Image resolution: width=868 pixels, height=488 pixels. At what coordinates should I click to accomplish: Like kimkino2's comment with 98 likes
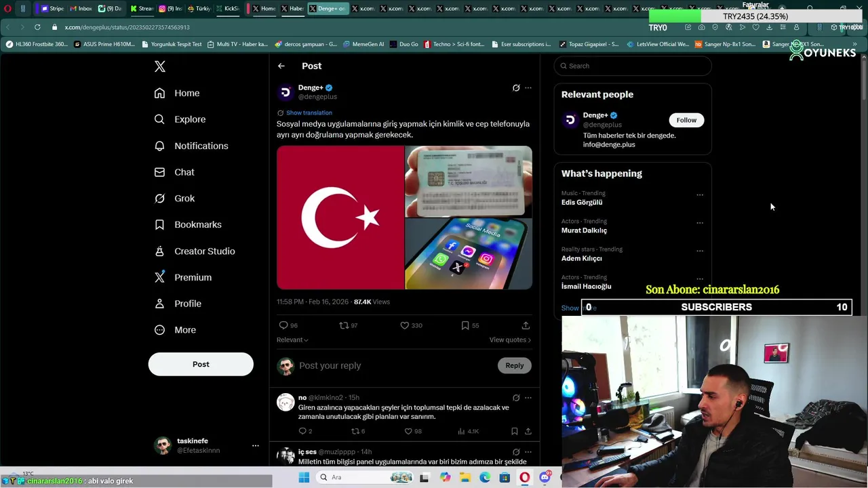coord(408,431)
